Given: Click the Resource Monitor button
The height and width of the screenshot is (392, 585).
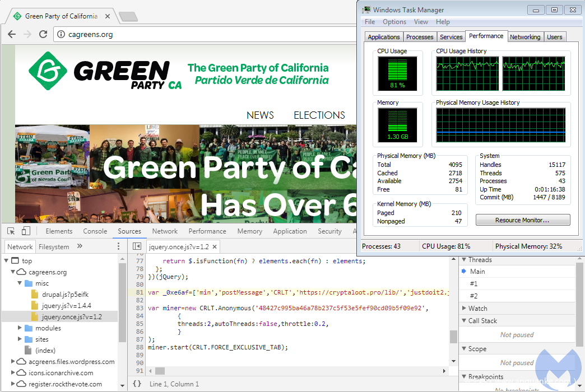Looking at the screenshot, I should pyautogui.click(x=522, y=220).
